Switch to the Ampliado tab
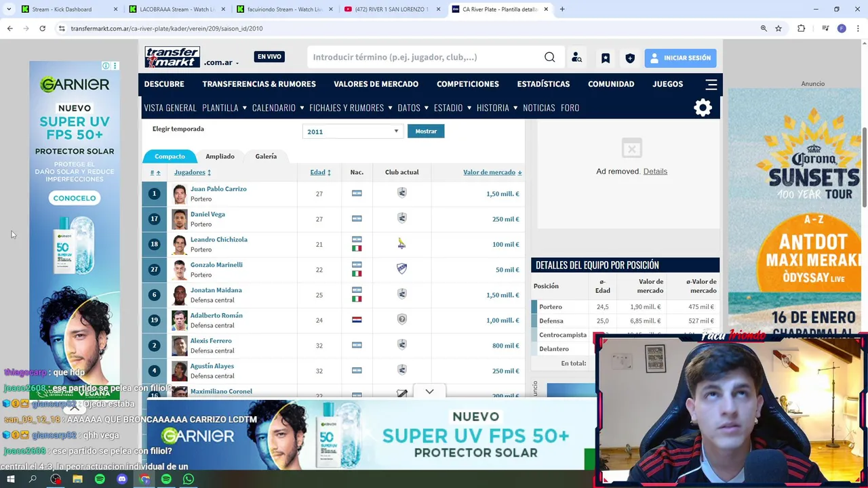This screenshot has width=868, height=488. (x=220, y=157)
